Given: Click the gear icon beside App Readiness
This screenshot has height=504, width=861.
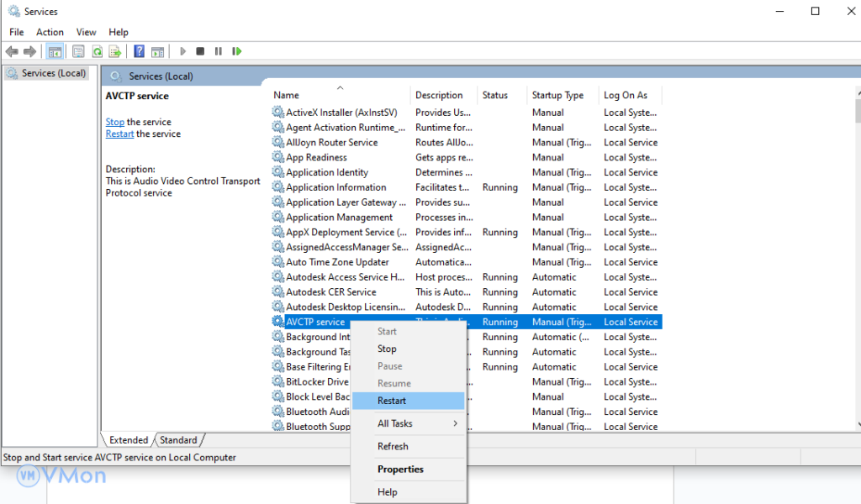Looking at the screenshot, I should tap(277, 157).
